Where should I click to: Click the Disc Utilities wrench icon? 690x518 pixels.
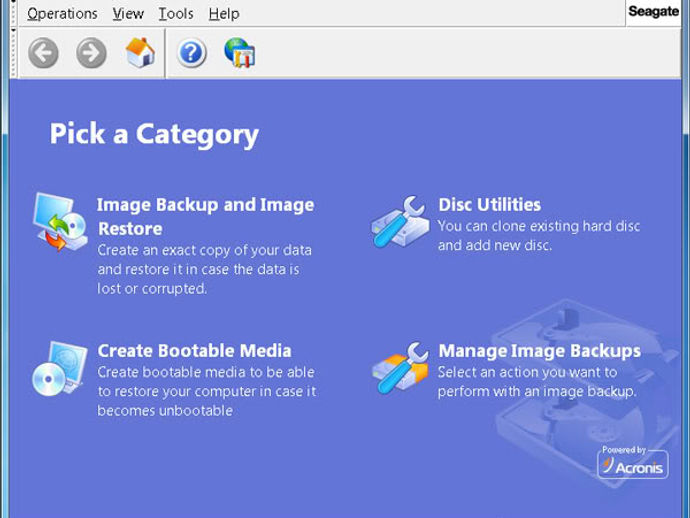[400, 221]
